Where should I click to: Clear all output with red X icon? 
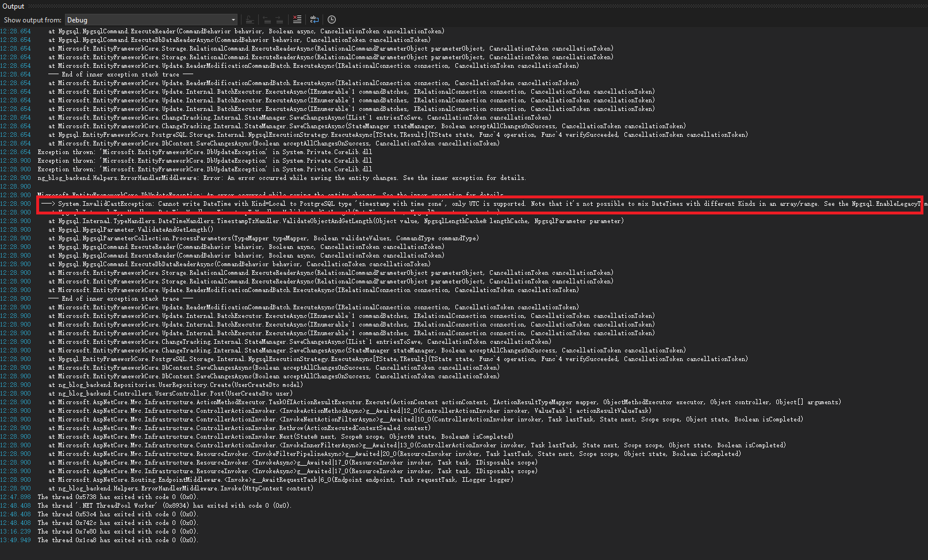click(297, 20)
